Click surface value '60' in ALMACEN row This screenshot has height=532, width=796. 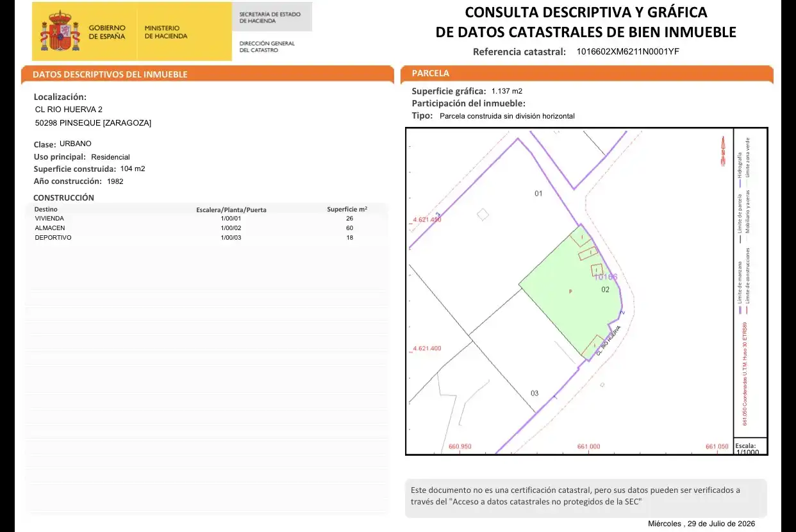click(x=349, y=228)
